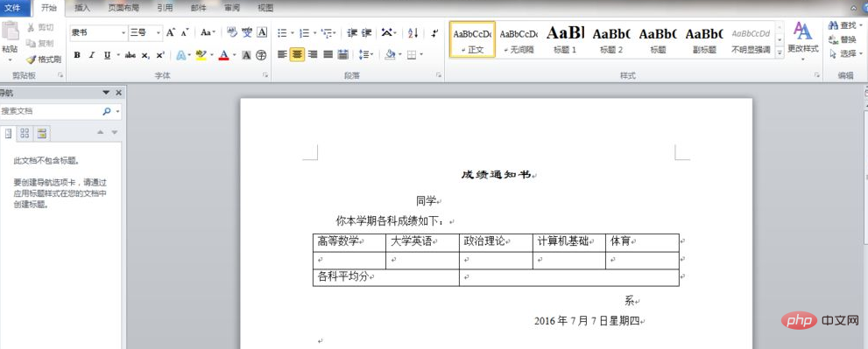The width and height of the screenshot is (868, 349).
Task: Apply the 标题 1 heading style
Action: coord(565,39)
